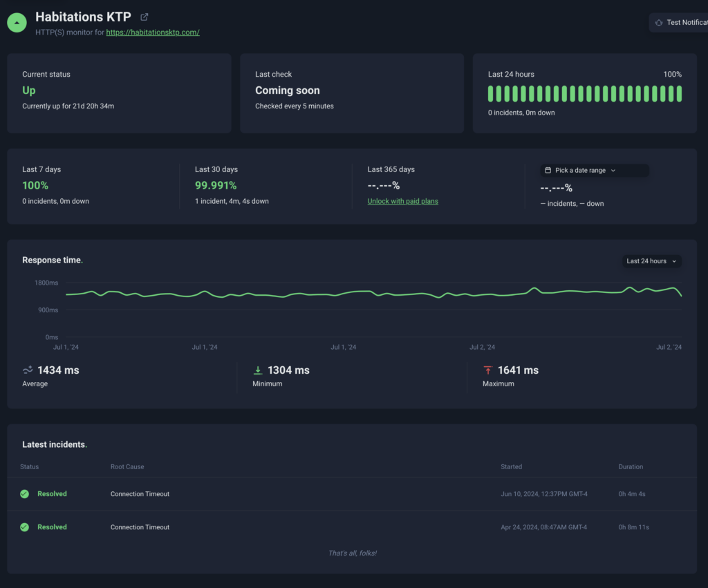
Task: Click the average response time wave icon
Action: click(28, 370)
